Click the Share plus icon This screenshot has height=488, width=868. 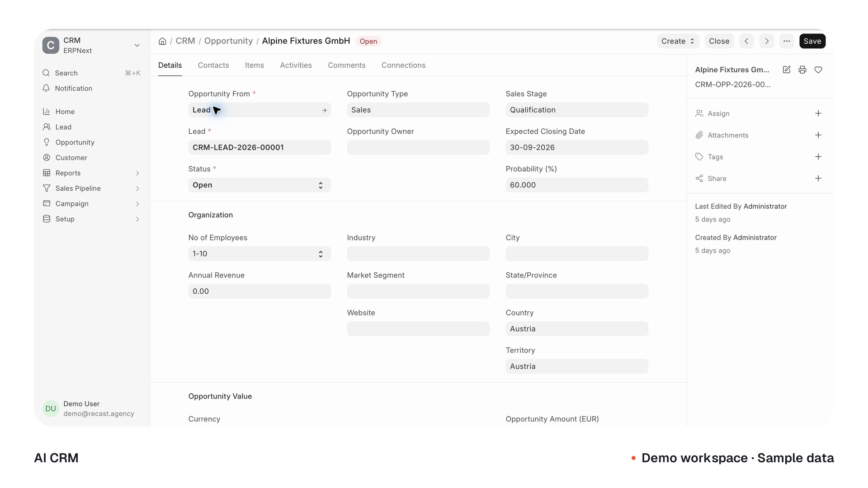pyautogui.click(x=818, y=178)
